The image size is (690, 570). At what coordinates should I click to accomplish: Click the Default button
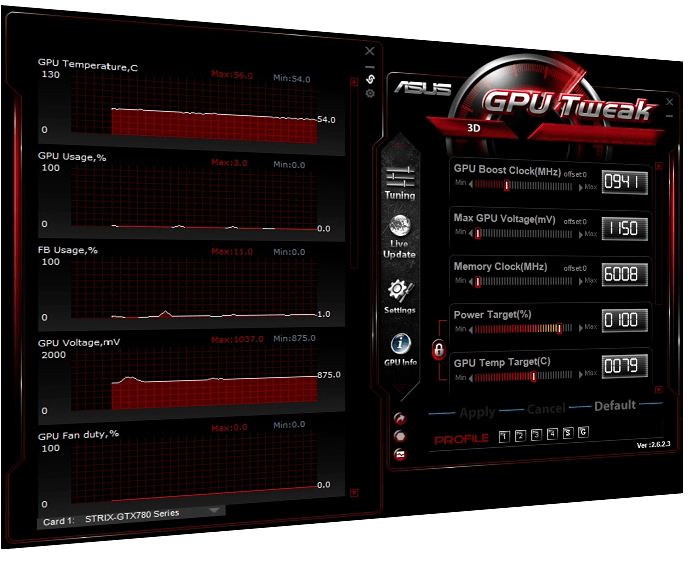tap(615, 405)
